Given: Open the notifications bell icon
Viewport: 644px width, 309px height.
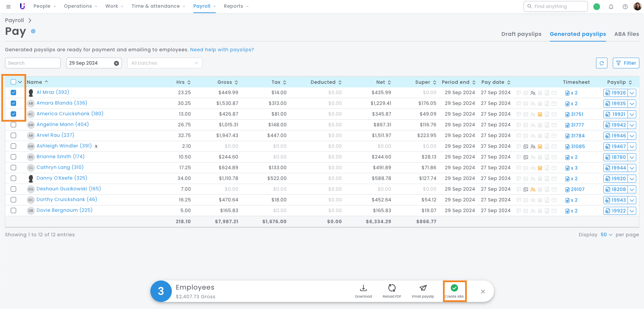Looking at the screenshot, I should tap(611, 7).
